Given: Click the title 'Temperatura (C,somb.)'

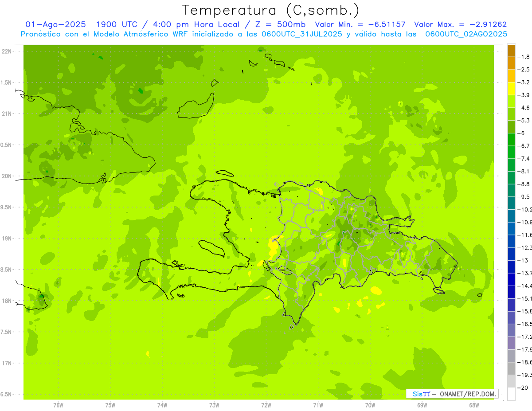Looking at the screenshot, I should pyautogui.click(x=271, y=10).
